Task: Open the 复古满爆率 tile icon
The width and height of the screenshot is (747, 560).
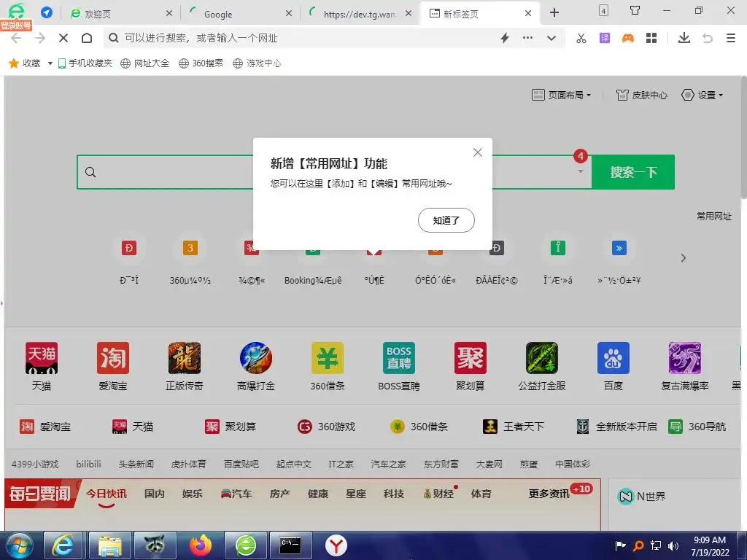Action: 684,357
